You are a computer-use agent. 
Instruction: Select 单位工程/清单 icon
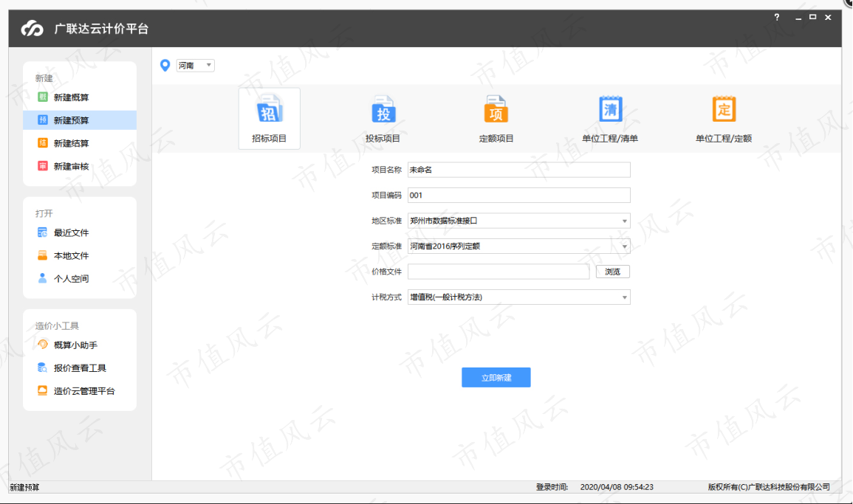pos(610,109)
